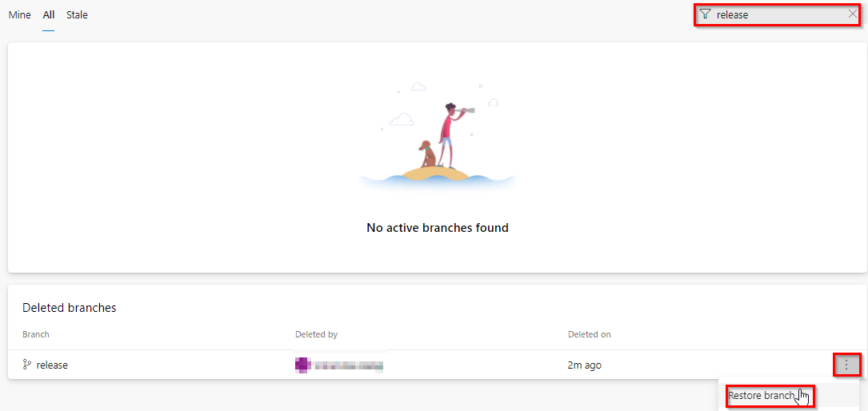Click the 2m ago deletion time
Screen dimensions: 868x411
[585, 365]
